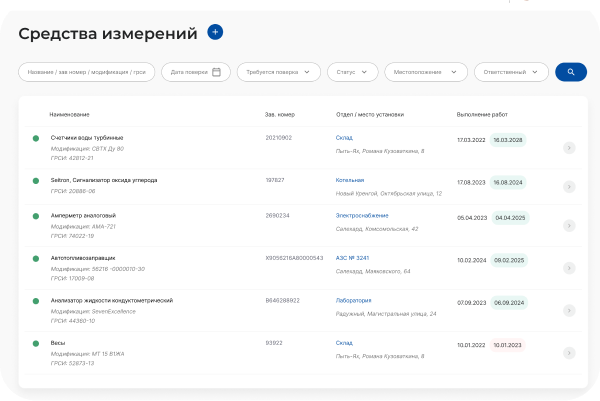Expand the Местоположение dropdown

[426, 72]
